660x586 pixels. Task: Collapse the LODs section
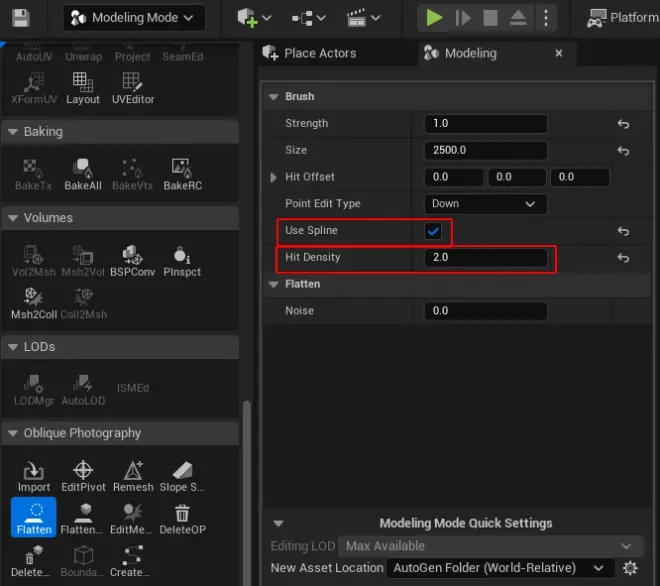(13, 347)
